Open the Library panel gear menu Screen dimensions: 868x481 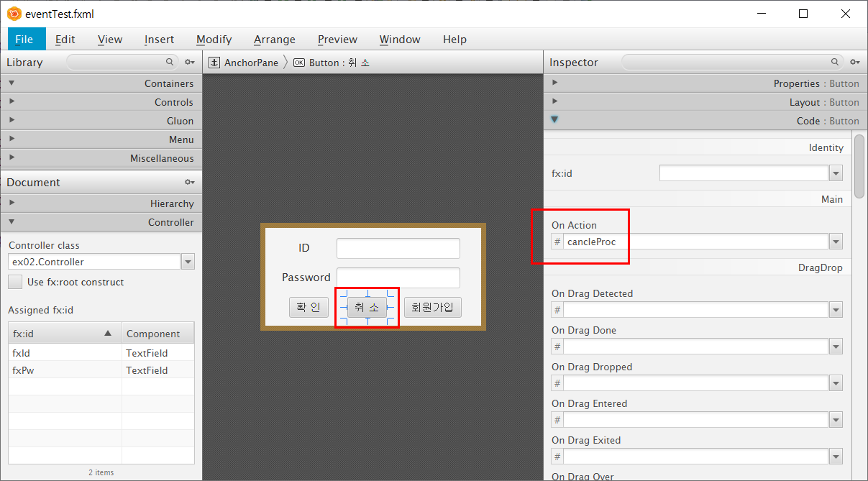point(190,63)
